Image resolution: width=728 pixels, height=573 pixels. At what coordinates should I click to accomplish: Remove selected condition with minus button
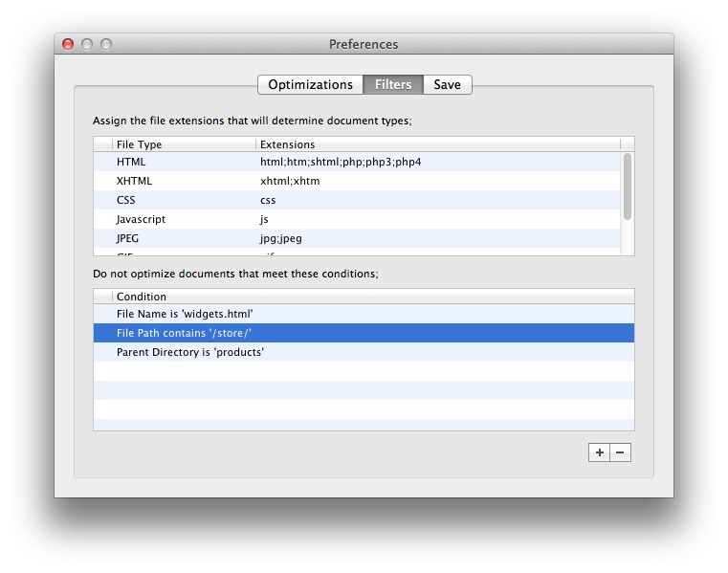click(x=620, y=452)
